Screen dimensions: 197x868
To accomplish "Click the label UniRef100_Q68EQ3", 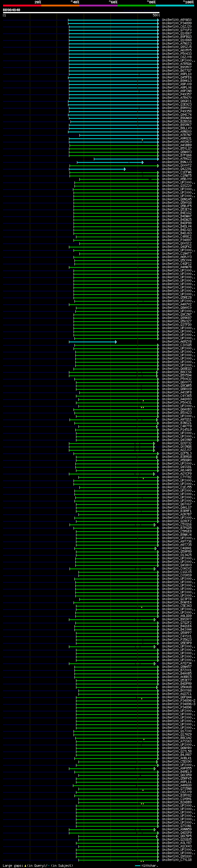I will click(x=177, y=369).
